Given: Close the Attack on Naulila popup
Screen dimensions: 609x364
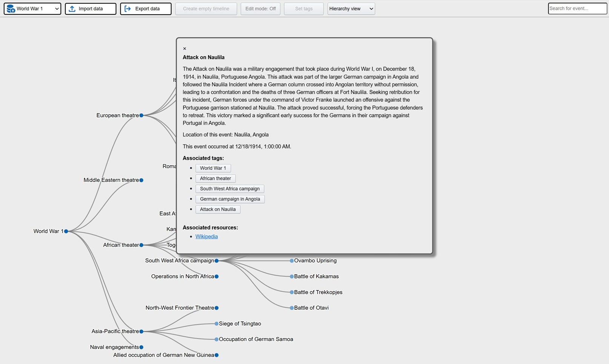Looking at the screenshot, I should 185,49.
